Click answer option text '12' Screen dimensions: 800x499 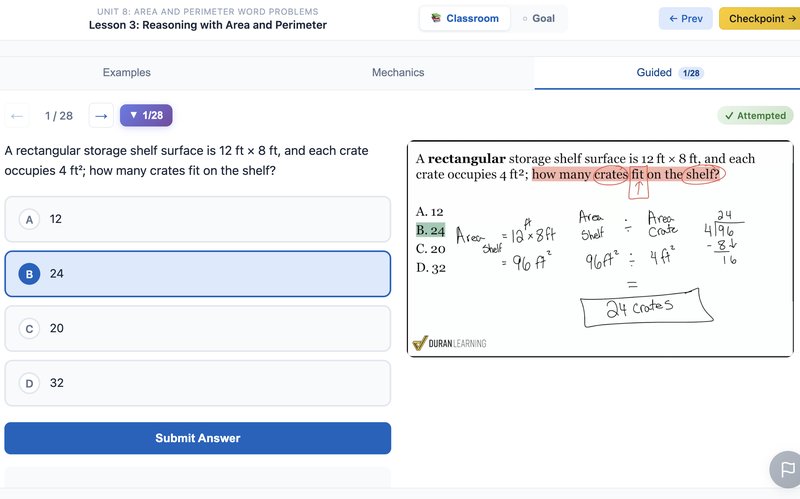pos(56,219)
